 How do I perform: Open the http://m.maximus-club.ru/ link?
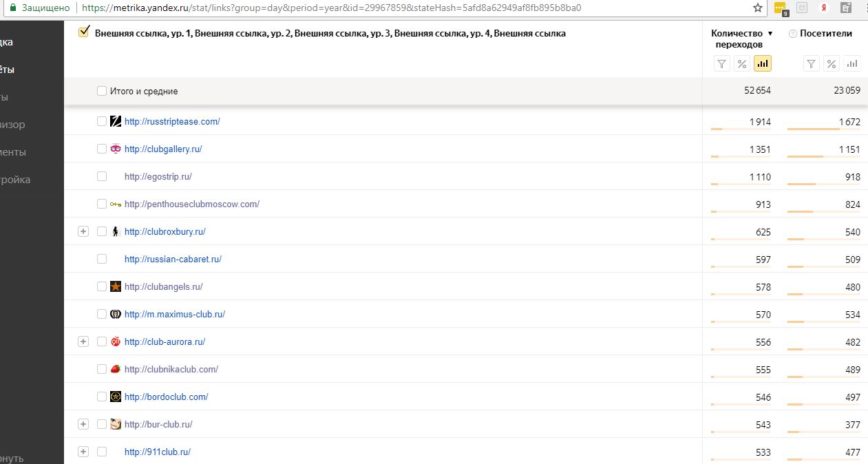[175, 315]
